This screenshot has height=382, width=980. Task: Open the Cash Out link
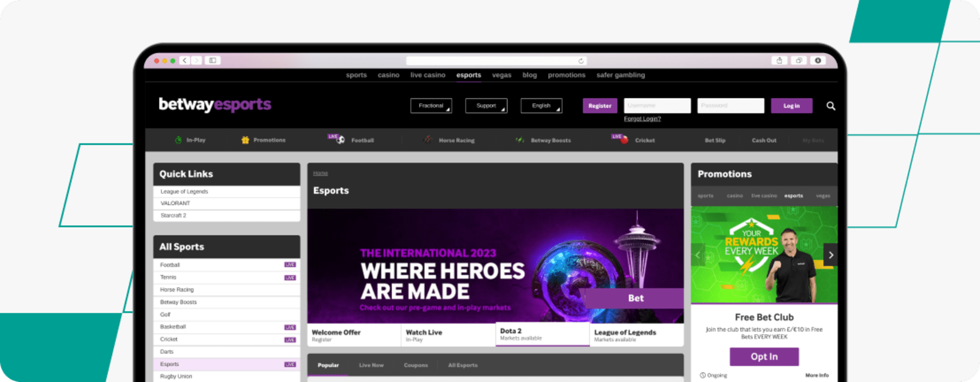(764, 140)
